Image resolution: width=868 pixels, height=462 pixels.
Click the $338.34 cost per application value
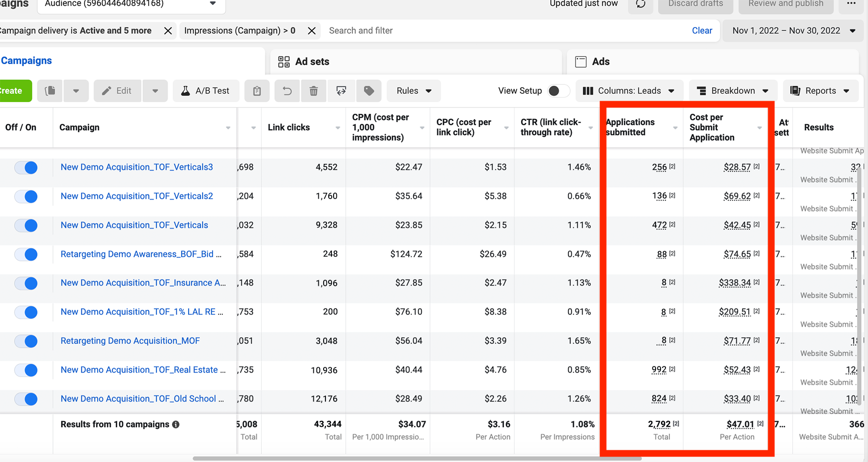(735, 283)
